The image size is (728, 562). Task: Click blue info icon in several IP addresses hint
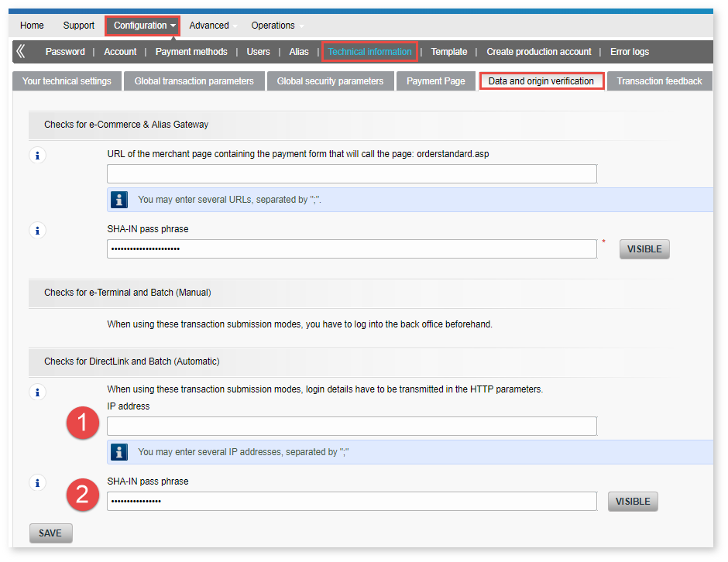pyautogui.click(x=119, y=451)
